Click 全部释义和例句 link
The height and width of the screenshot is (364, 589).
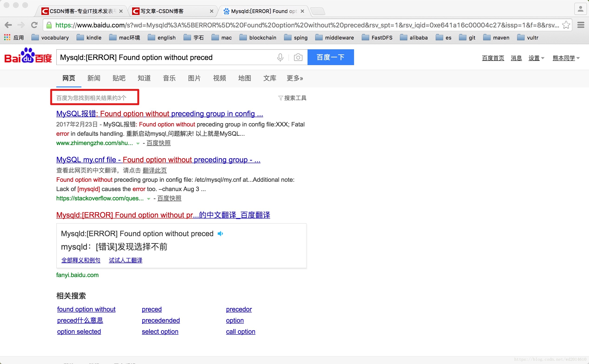81,260
